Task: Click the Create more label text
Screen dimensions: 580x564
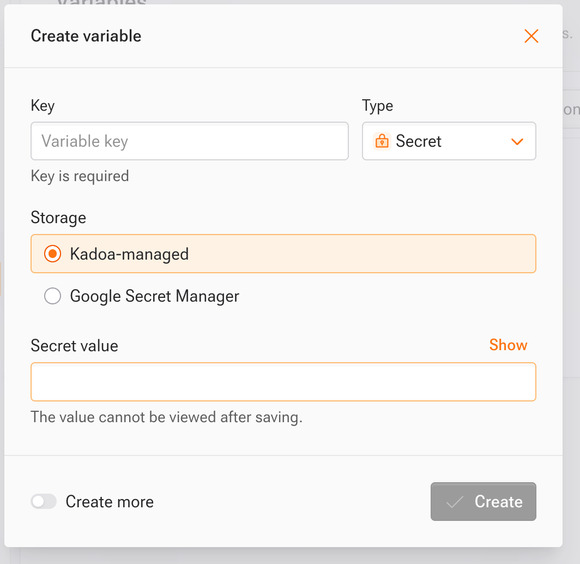Action: pos(109,501)
